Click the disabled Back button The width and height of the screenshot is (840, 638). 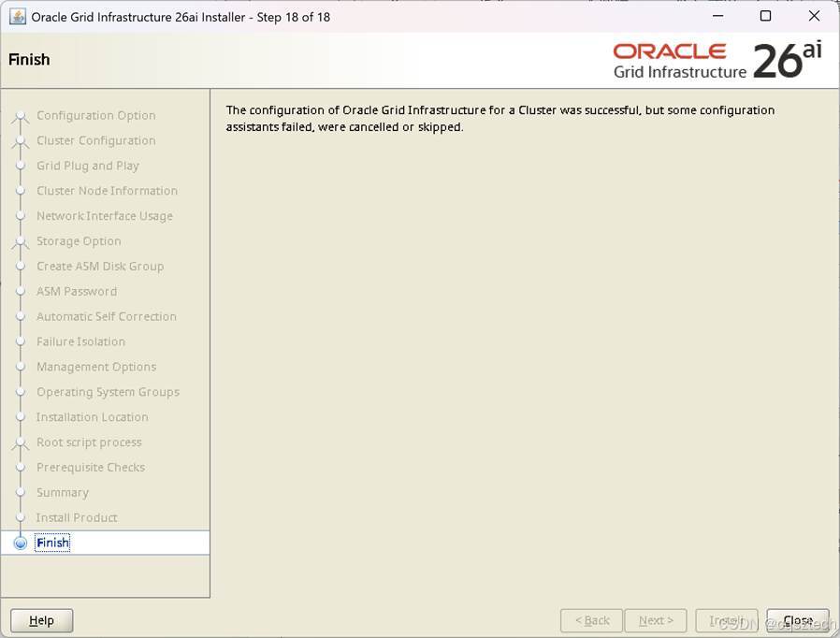591,620
